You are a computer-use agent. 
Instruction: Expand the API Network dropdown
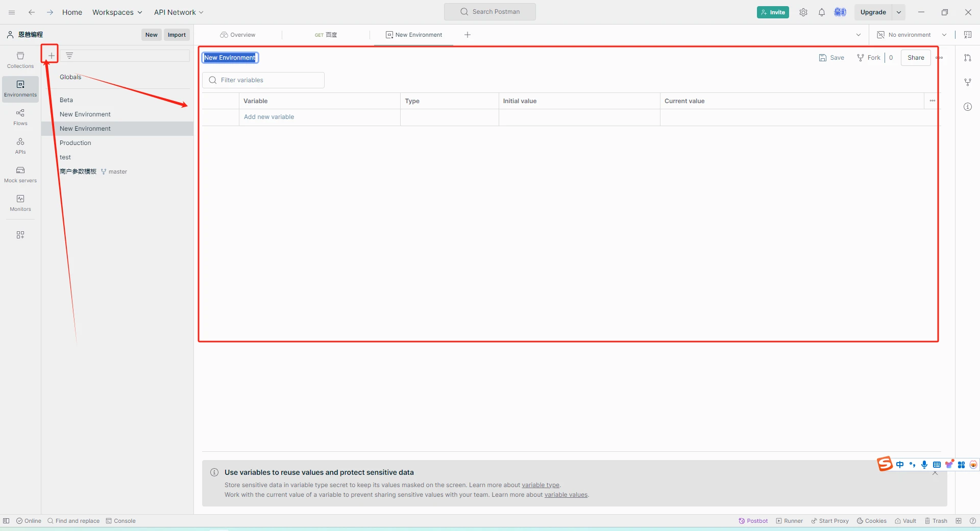pyautogui.click(x=179, y=12)
